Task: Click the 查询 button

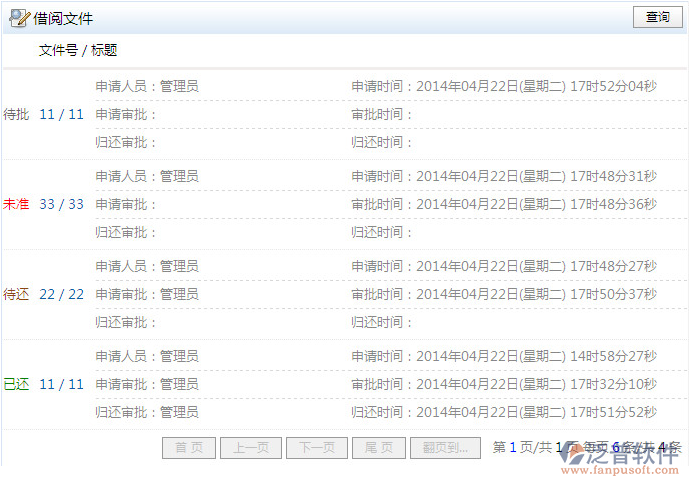Action: [657, 17]
